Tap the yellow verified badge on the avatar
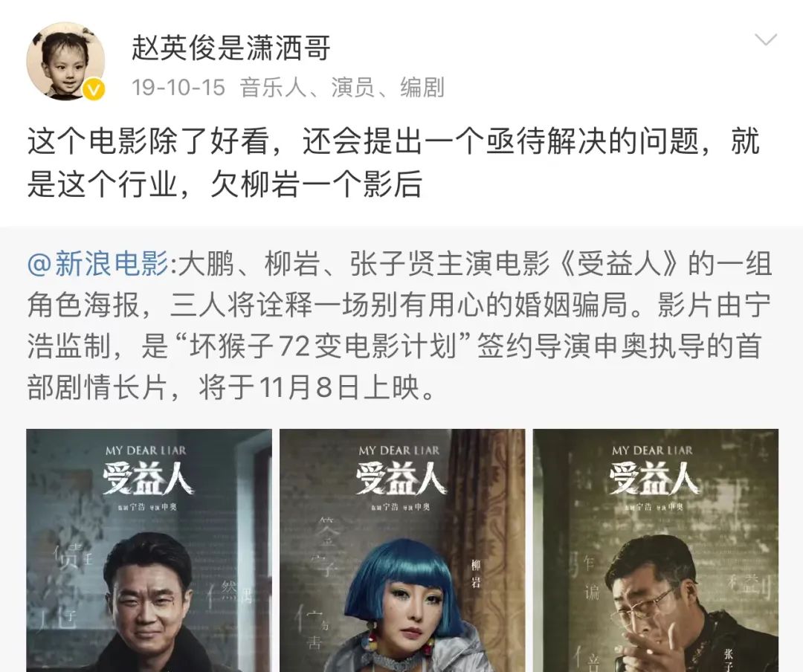The height and width of the screenshot is (672, 803). pyautogui.click(x=94, y=90)
